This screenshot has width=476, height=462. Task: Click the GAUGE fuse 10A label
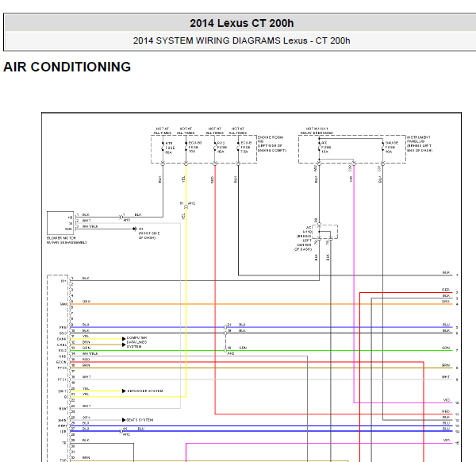pos(392,147)
